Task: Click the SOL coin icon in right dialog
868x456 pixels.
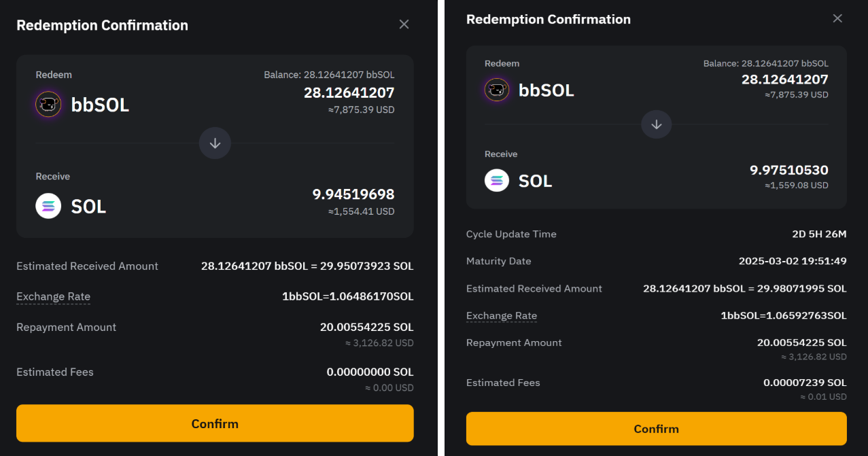Action: coord(497,180)
